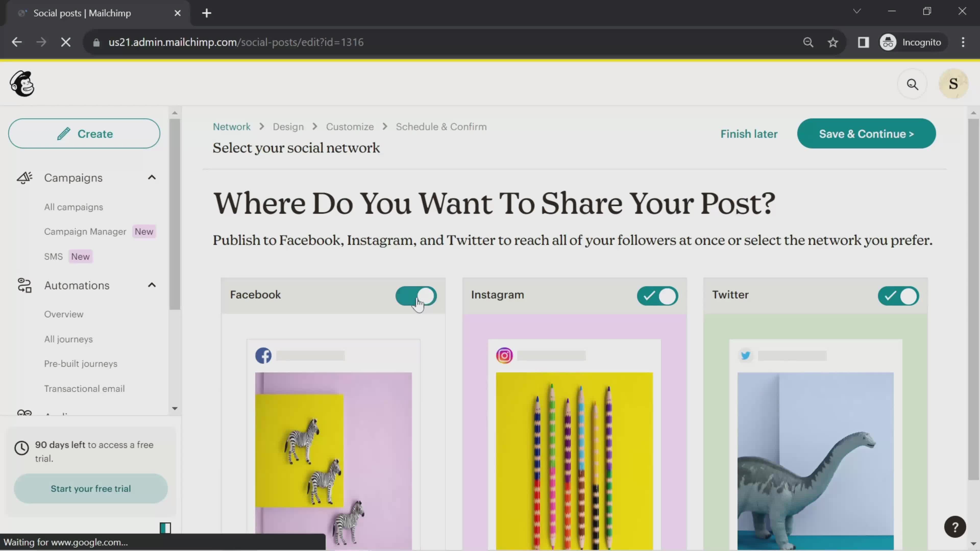The width and height of the screenshot is (980, 551).
Task: Open the browser tab list dropdown
Action: (857, 11)
